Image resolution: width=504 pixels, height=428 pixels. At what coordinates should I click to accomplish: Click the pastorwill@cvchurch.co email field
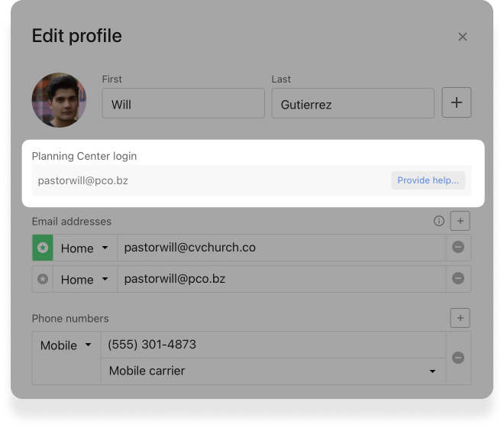(281, 248)
